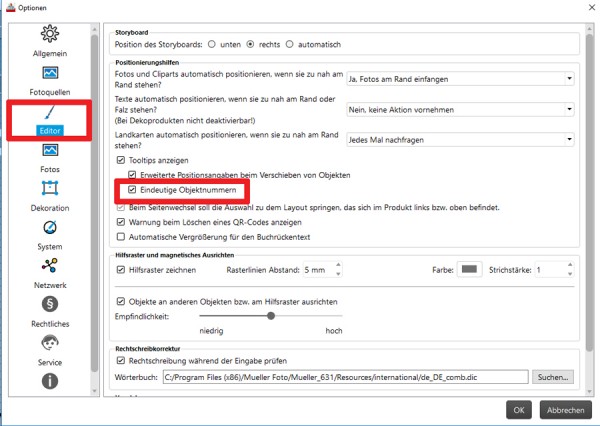The height and width of the screenshot is (426, 600).
Task: Open the Rechtliches paragraph icon
Action: (x=50, y=304)
